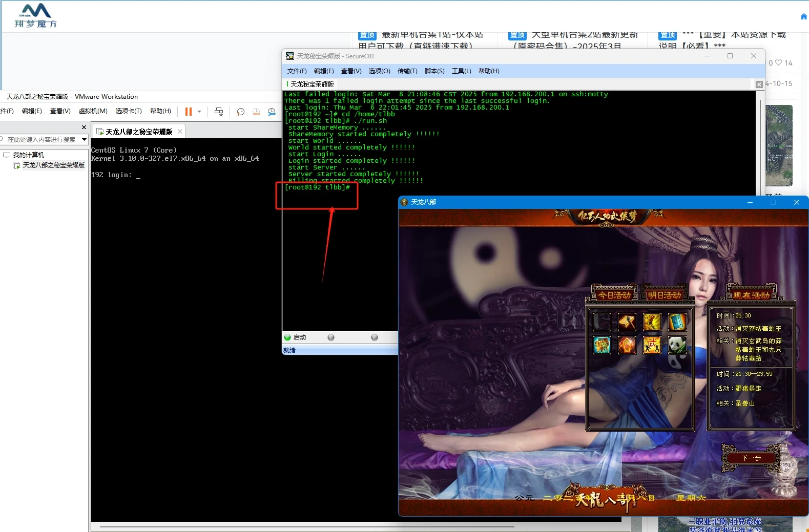This screenshot has height=532, width=809.
Task: Click the first gray status indicator after 启动
Action: (x=331, y=337)
